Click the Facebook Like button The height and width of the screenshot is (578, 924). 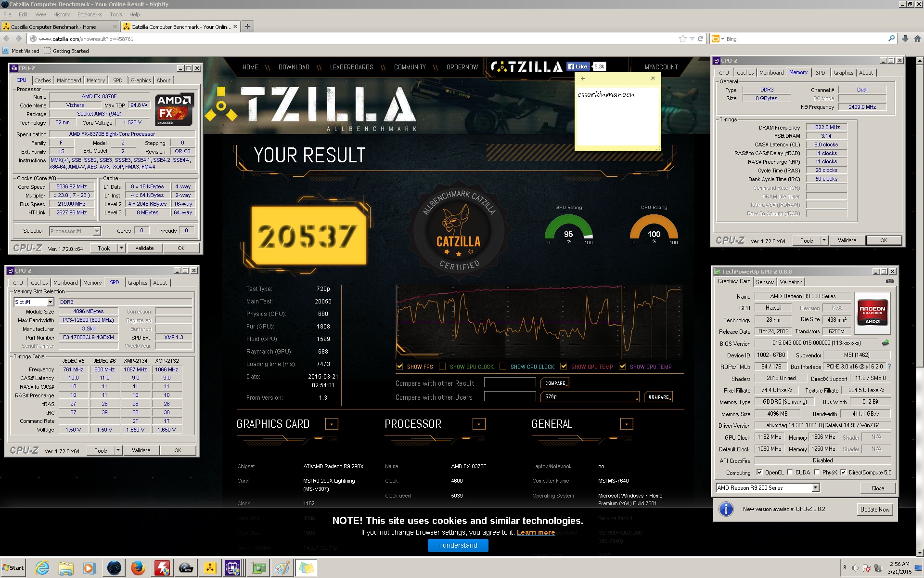click(x=577, y=66)
